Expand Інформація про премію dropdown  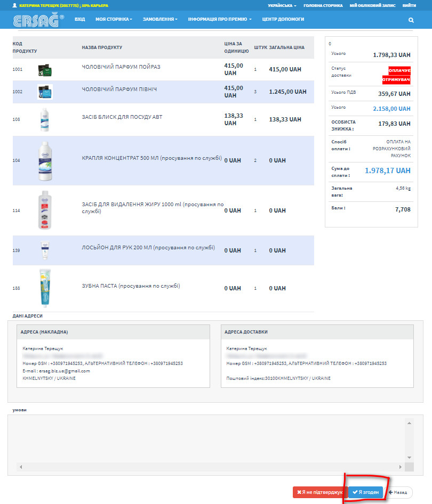point(220,19)
